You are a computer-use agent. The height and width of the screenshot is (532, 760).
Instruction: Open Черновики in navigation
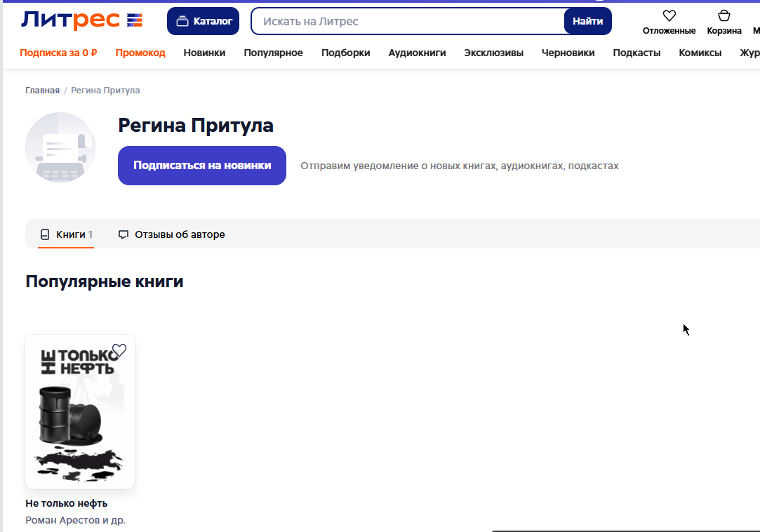tap(568, 53)
